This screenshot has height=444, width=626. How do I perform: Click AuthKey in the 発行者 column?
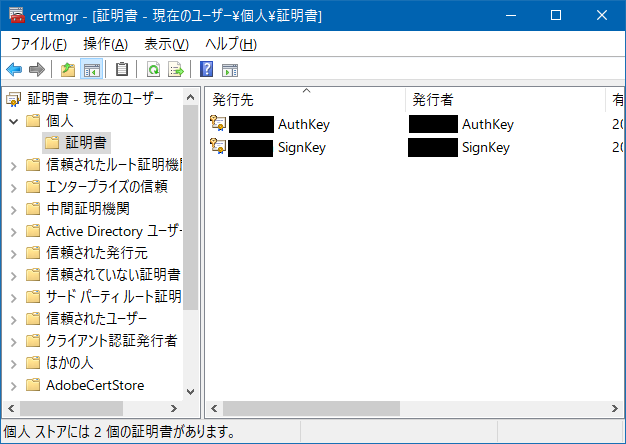488,124
